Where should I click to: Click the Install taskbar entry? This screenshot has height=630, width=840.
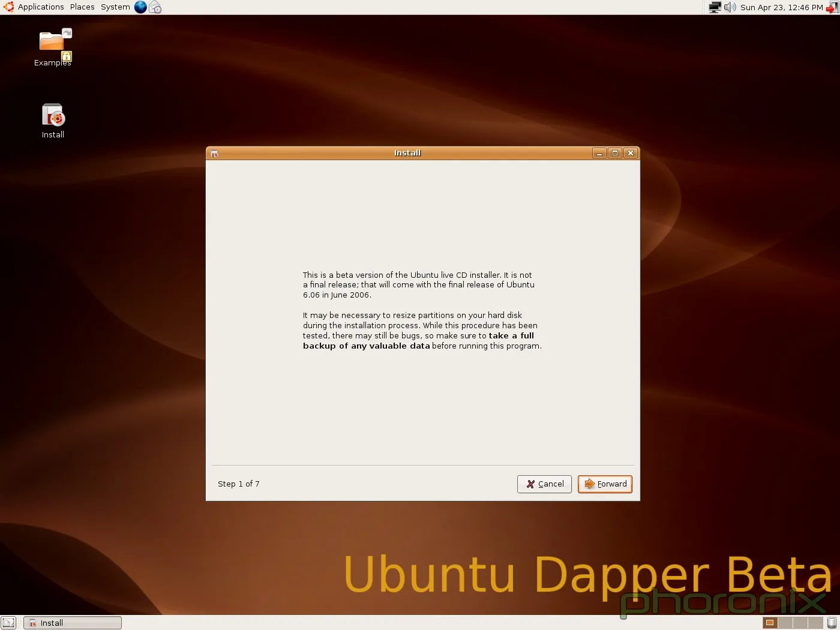(x=73, y=623)
